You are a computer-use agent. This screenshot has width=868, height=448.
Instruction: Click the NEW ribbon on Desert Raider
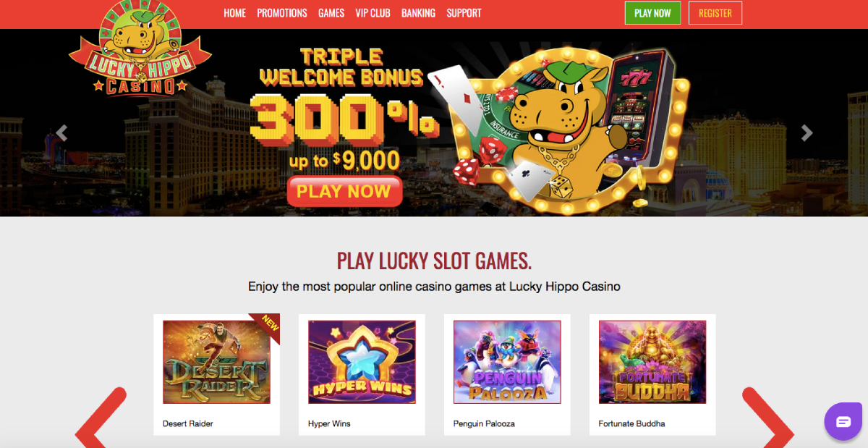(x=266, y=326)
